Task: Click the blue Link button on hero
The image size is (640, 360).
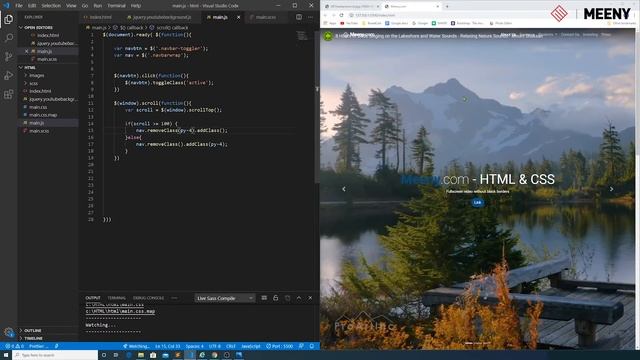Action: 477,202
